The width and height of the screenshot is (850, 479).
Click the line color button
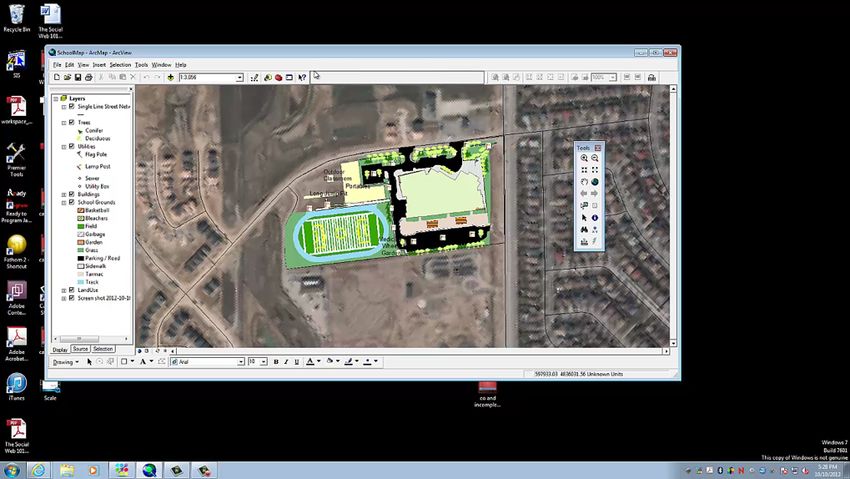point(349,361)
